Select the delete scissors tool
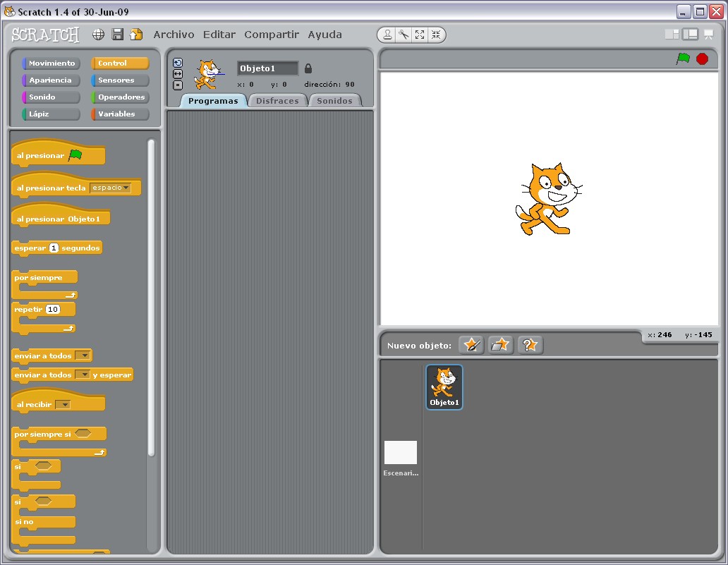Viewport: 728px width, 565px height. pyautogui.click(x=404, y=35)
